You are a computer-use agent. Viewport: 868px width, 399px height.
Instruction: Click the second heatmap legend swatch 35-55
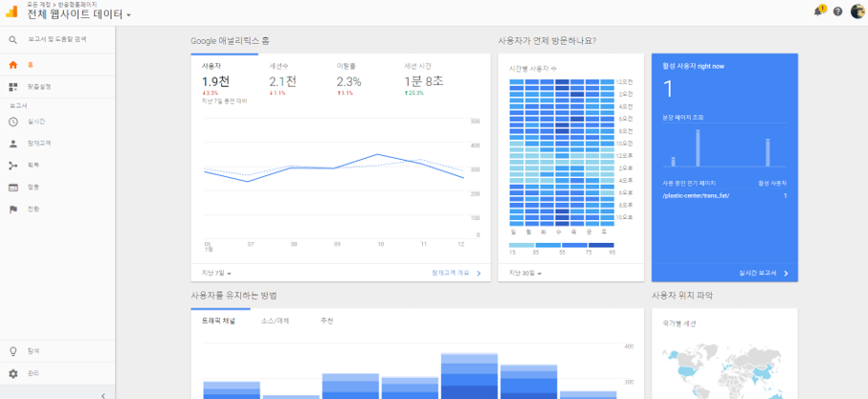[548, 245]
